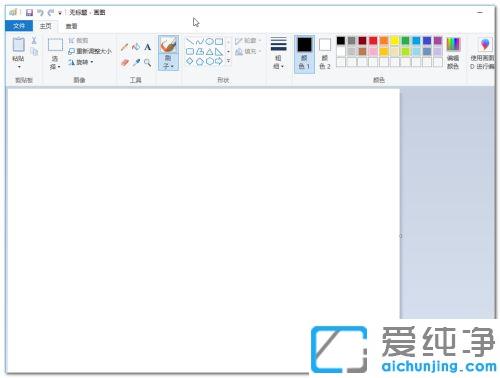Select the Color picker eyedropper tool
Screen dimensions: 500x378
(x=136, y=62)
